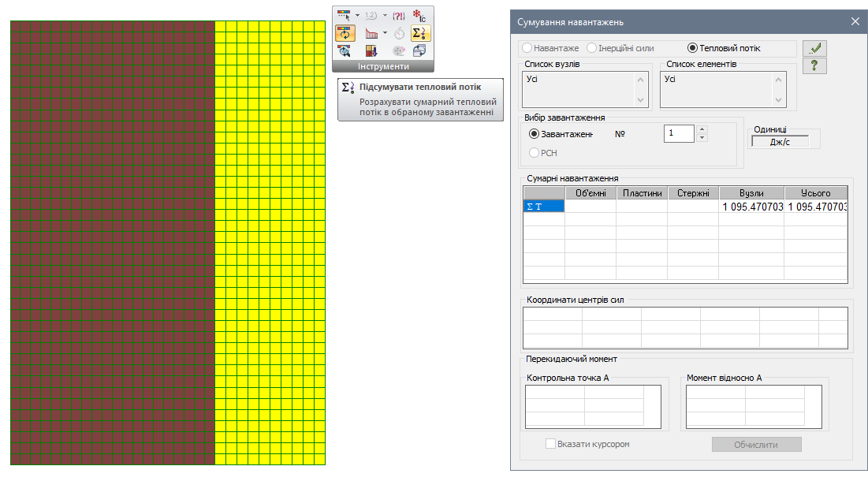Click the highlighted color-scale refresh icon

[x=345, y=33]
